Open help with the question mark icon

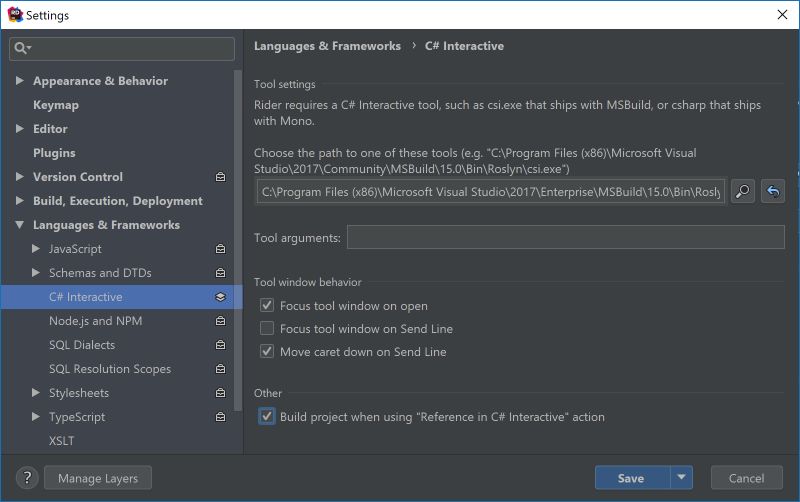coord(27,478)
